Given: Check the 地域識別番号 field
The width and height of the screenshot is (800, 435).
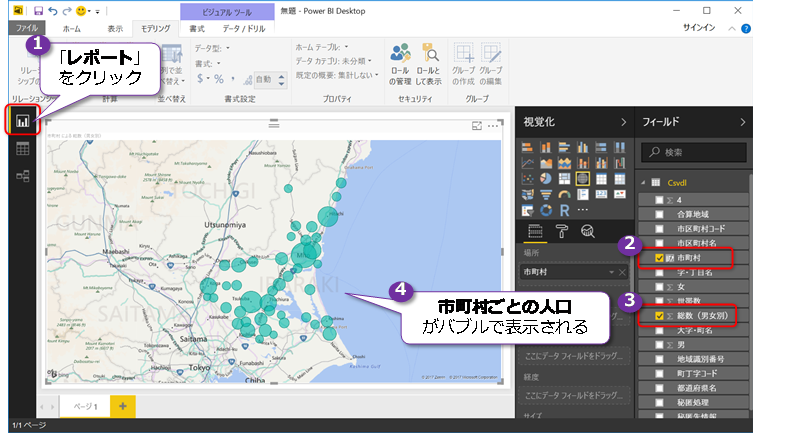Looking at the screenshot, I should tap(659, 359).
